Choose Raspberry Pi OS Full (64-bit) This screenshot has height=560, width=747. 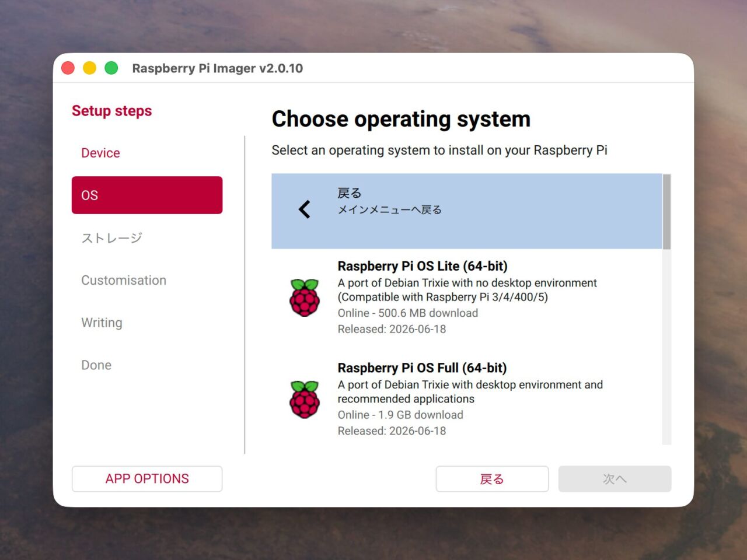point(467,400)
